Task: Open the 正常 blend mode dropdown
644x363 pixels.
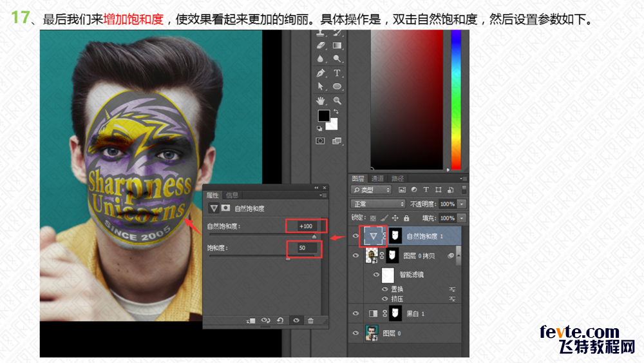Action: (x=378, y=204)
